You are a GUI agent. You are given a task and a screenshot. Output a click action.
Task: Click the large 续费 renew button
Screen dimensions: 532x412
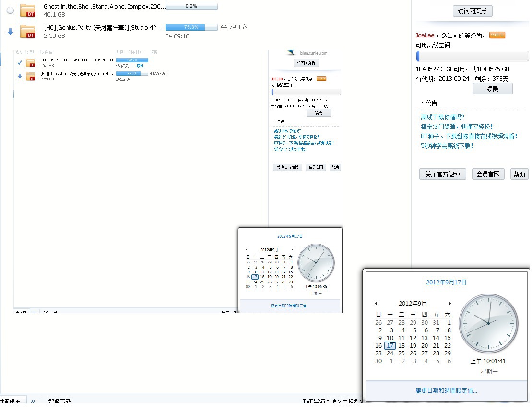point(493,89)
